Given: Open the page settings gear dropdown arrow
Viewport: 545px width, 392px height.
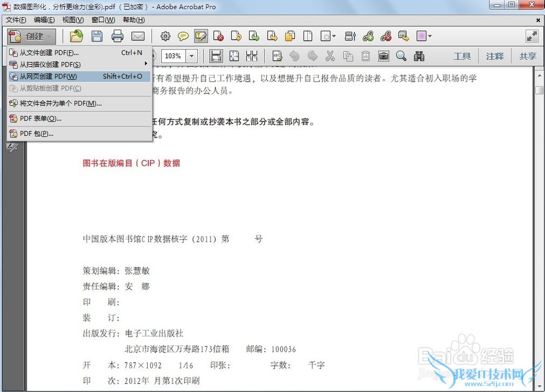Looking at the screenshot, I should 334,36.
